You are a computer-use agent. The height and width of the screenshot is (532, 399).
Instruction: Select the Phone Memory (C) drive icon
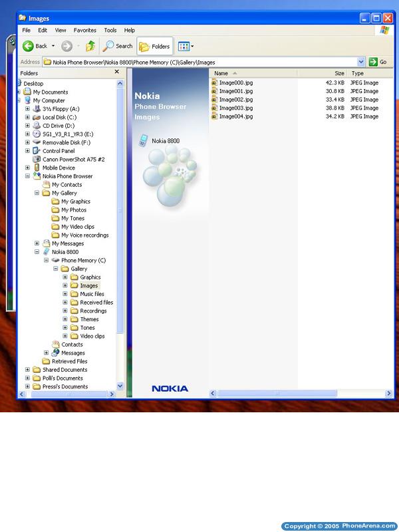[55, 260]
